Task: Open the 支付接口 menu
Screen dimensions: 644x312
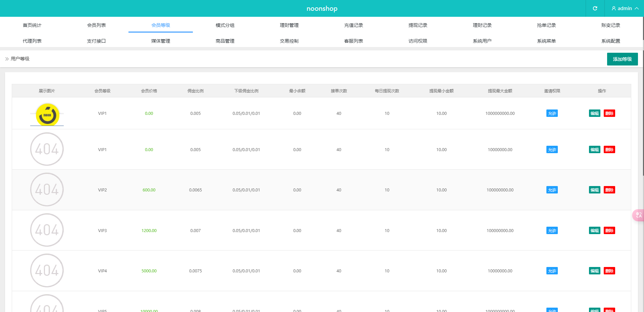Action: point(96,41)
